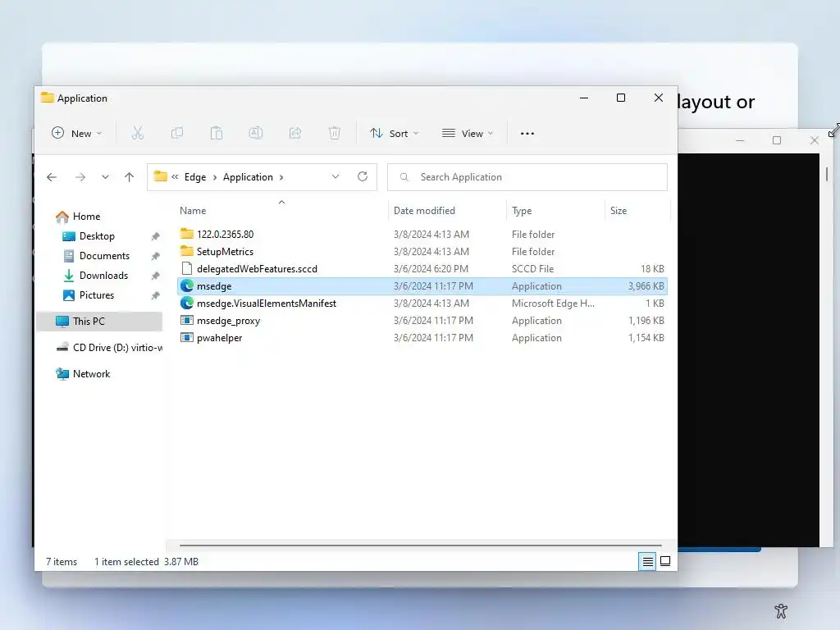The width and height of the screenshot is (840, 630).
Task: Click the horizontal scrollbar of file list
Action: point(421,546)
